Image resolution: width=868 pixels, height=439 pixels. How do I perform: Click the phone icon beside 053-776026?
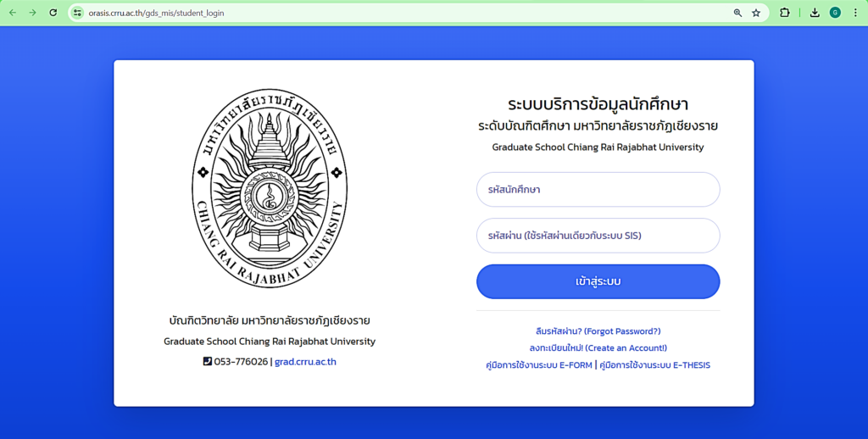(207, 362)
